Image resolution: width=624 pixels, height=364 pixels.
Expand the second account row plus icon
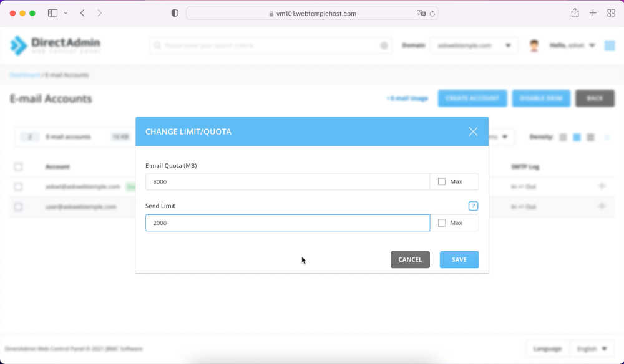(x=602, y=206)
